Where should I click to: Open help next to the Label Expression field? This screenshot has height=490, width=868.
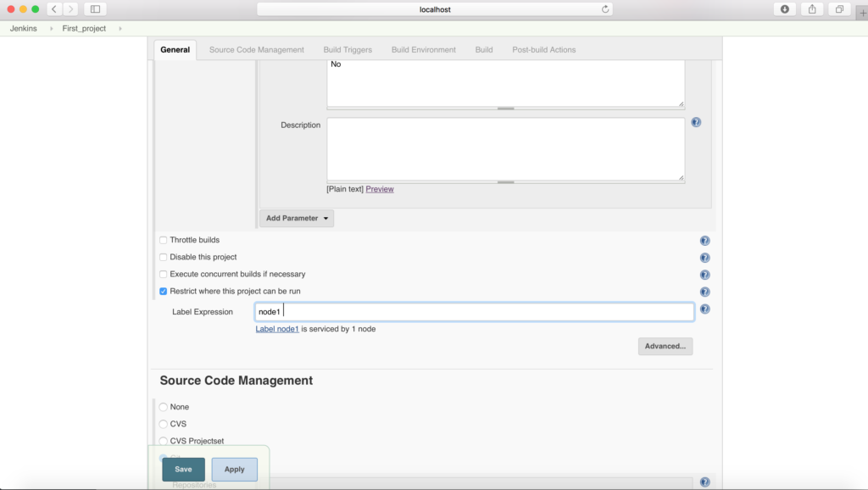pos(704,309)
